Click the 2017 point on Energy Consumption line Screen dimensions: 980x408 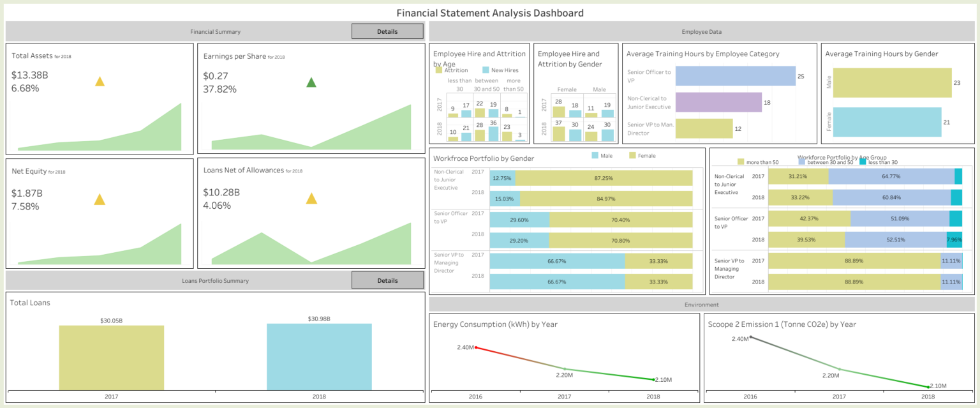tap(565, 369)
